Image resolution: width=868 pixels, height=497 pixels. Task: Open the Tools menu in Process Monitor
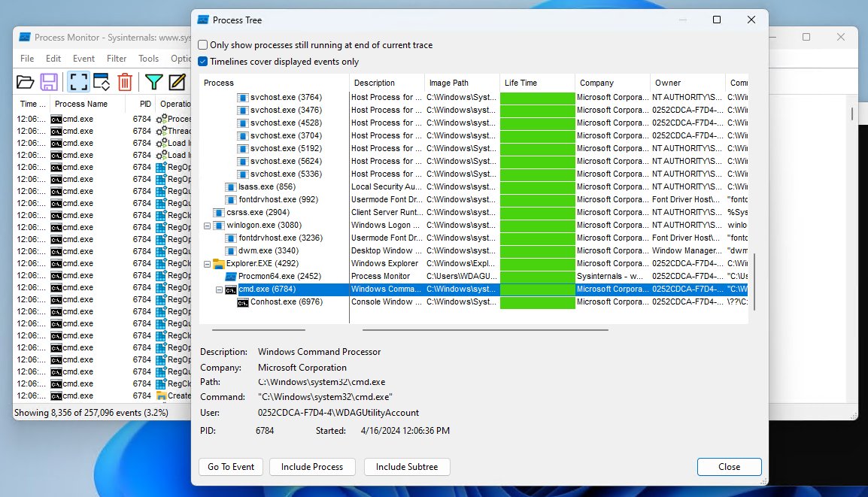pyautogui.click(x=148, y=59)
